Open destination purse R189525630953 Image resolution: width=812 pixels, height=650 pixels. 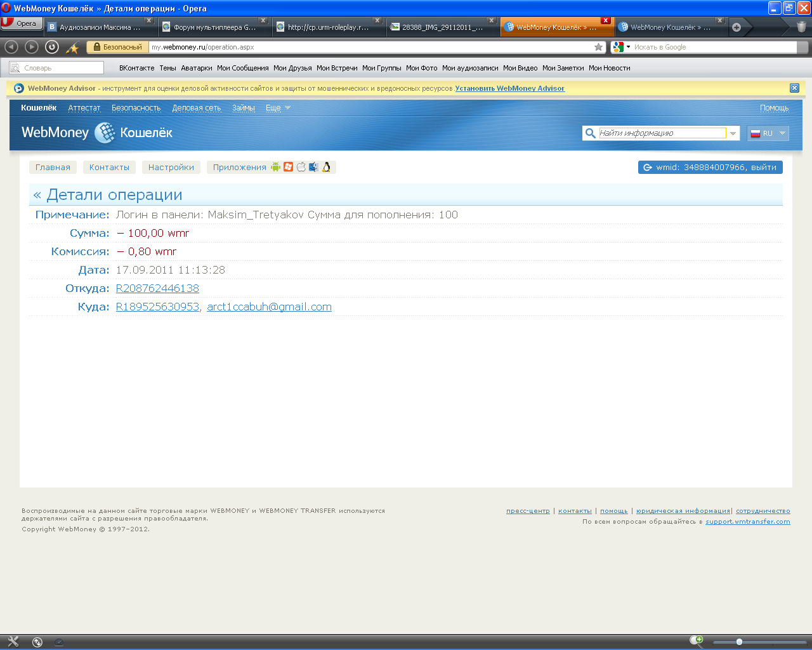point(157,307)
